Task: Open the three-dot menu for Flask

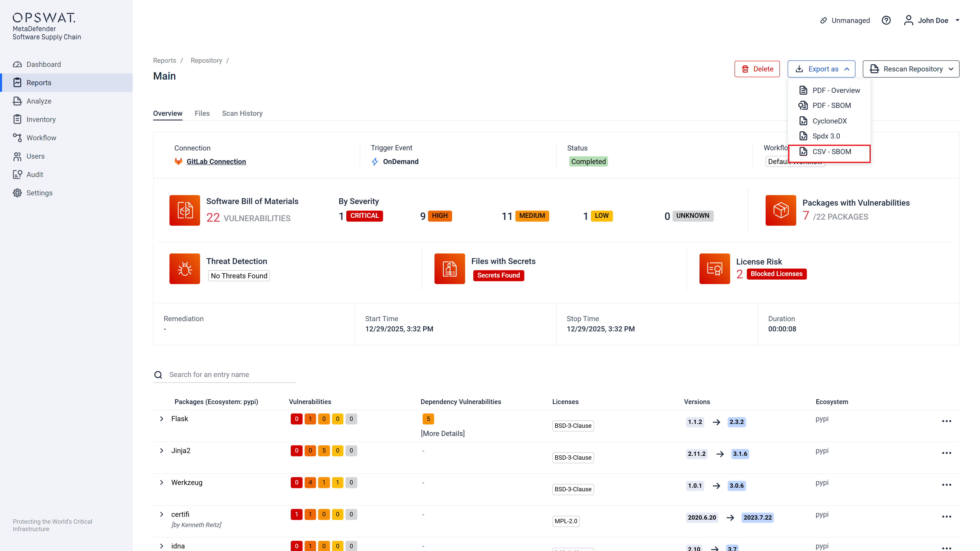Action: pos(947,421)
